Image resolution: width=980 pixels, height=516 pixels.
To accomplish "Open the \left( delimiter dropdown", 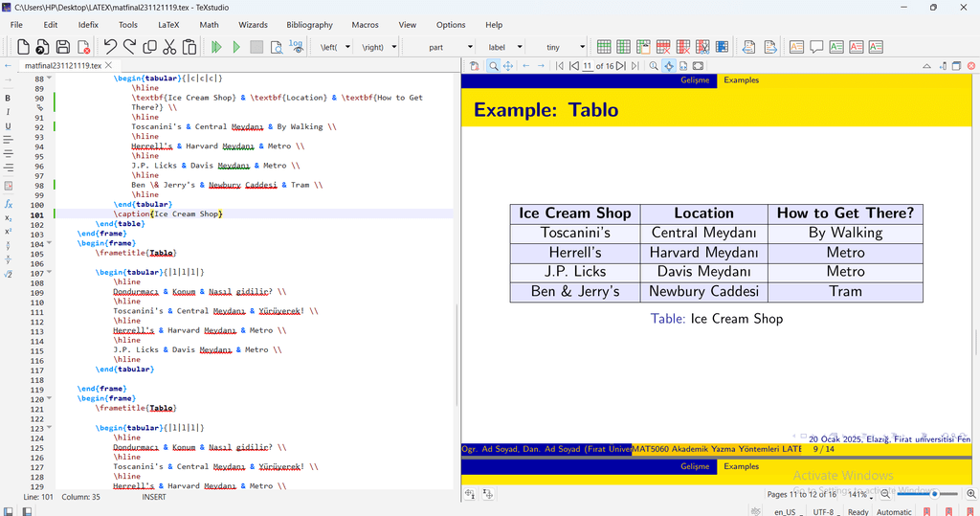I will click(x=348, y=47).
